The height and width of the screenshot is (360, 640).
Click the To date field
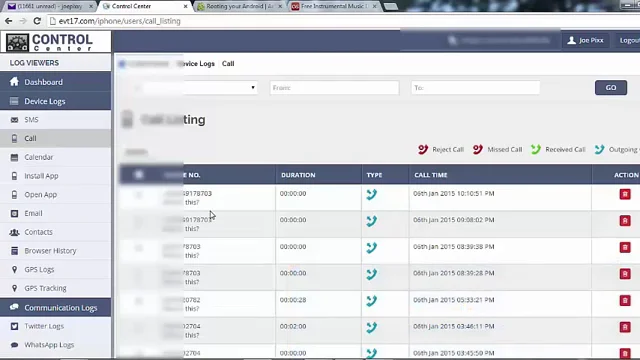(x=476, y=87)
